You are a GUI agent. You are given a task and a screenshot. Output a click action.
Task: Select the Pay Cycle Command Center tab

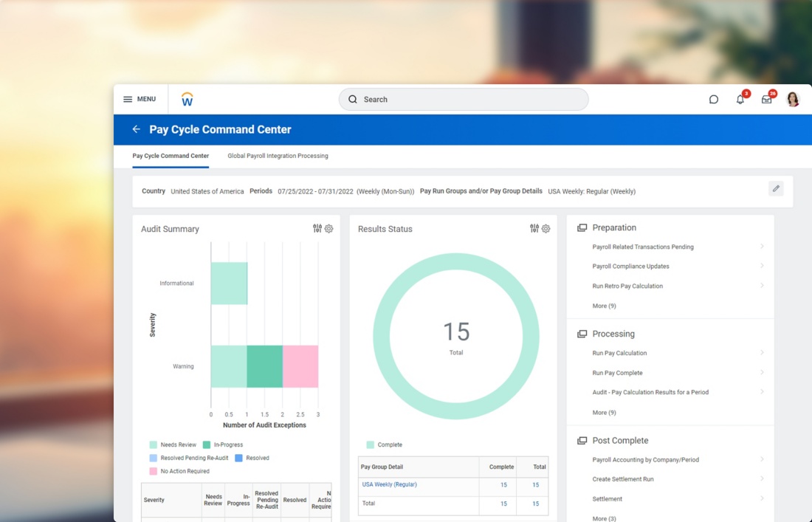[x=171, y=156]
